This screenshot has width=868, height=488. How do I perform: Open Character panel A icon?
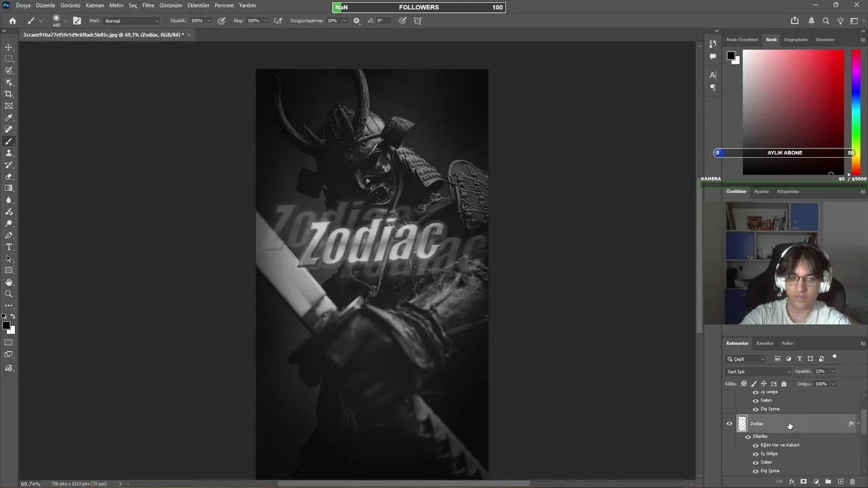(713, 75)
